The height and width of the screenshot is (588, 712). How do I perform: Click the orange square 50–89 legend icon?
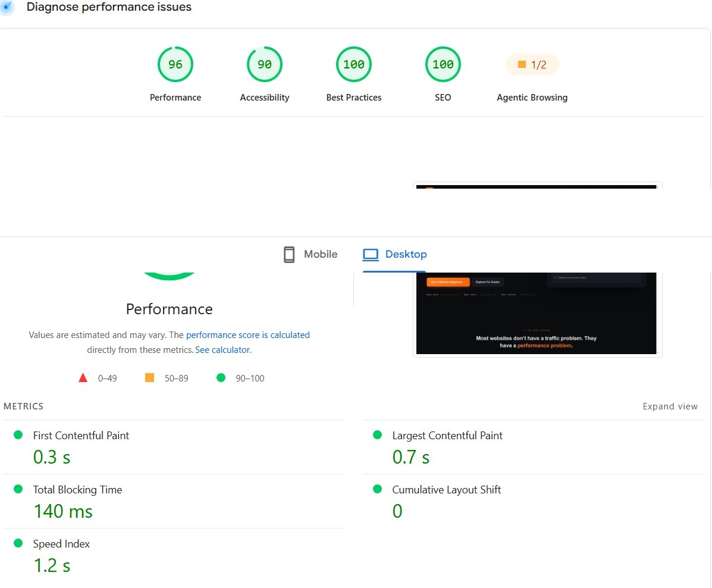tap(149, 377)
